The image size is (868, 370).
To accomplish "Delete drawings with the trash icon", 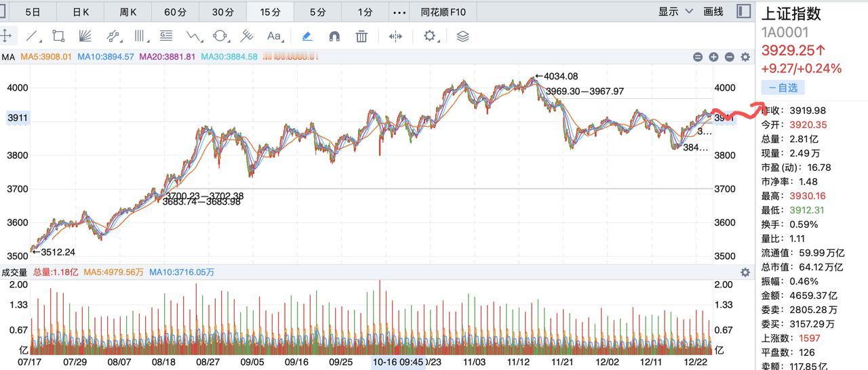I will [x=361, y=36].
